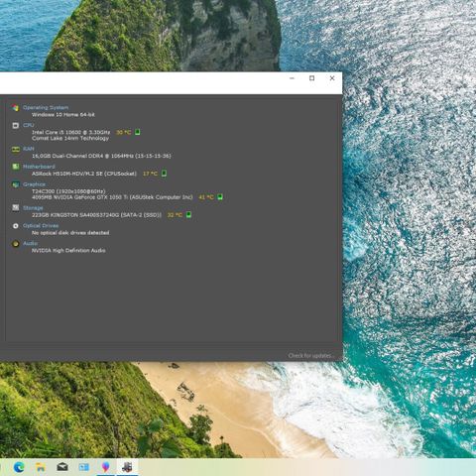The height and width of the screenshot is (476, 476).
Task: Click the 223GB KINGSTON SSD line
Action: coord(97,215)
